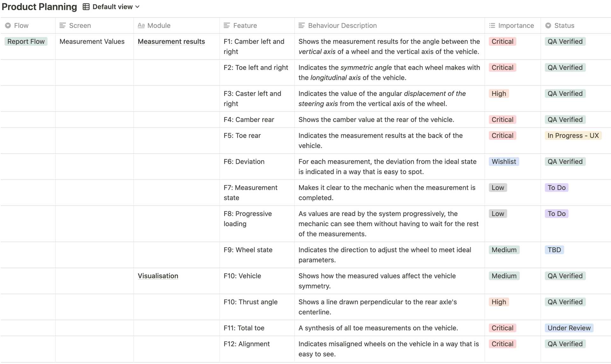Click the Wishlist importance tag

503,161
